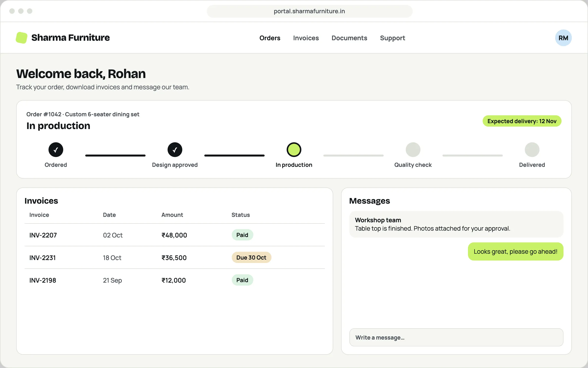
Task: Click the portal.sharmafurniture.in address bar
Action: (x=309, y=11)
